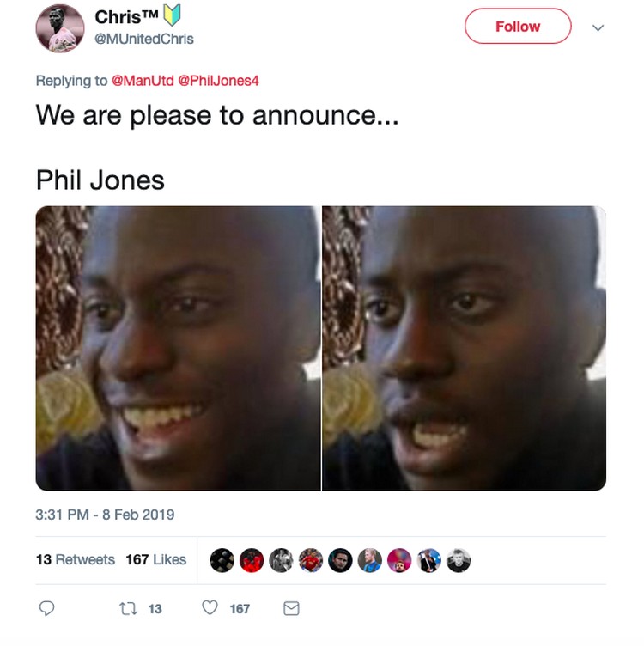Open the right disappointed meme image
644x646 pixels.
coord(464,348)
